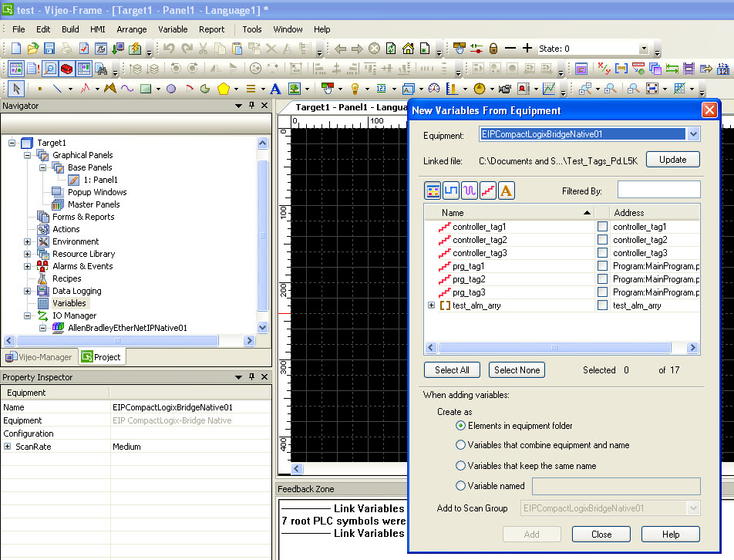
Task: Filter by integer staircase variables icon
Action: pyautogui.click(x=488, y=191)
